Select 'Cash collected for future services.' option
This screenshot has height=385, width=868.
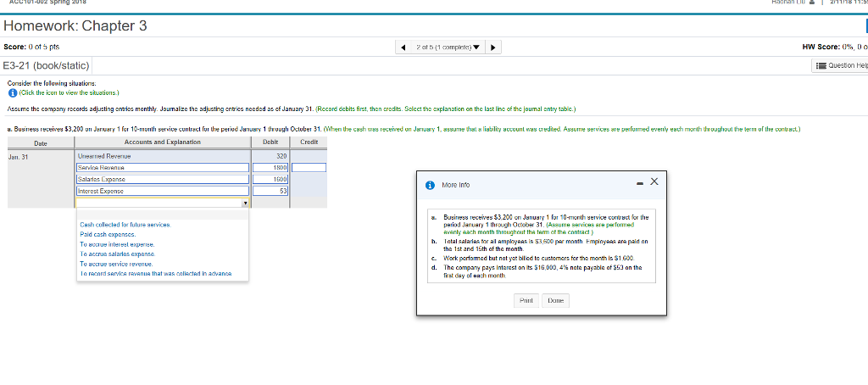click(x=125, y=225)
